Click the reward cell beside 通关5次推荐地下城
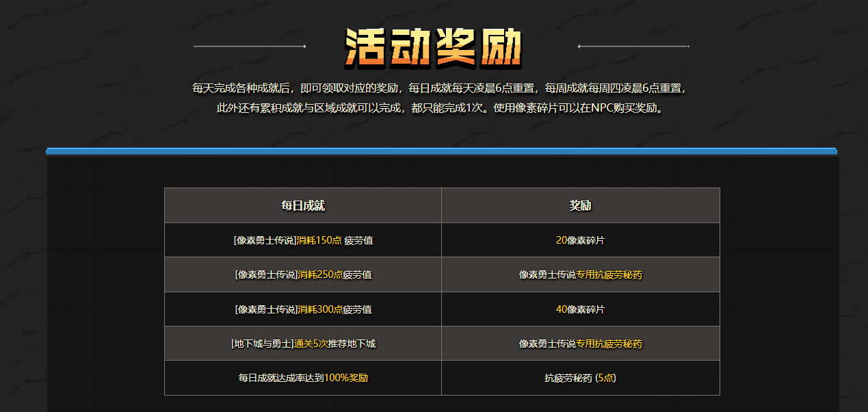This screenshot has height=412, width=868. pyautogui.click(x=581, y=344)
